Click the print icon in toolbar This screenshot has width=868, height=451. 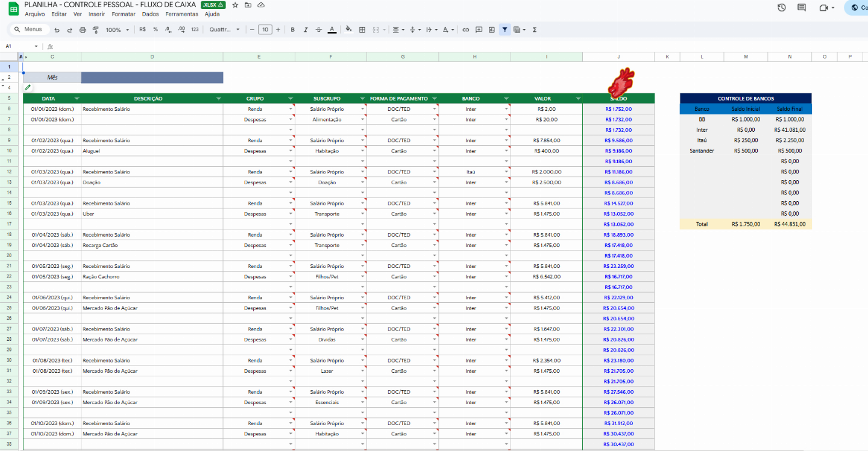83,30
